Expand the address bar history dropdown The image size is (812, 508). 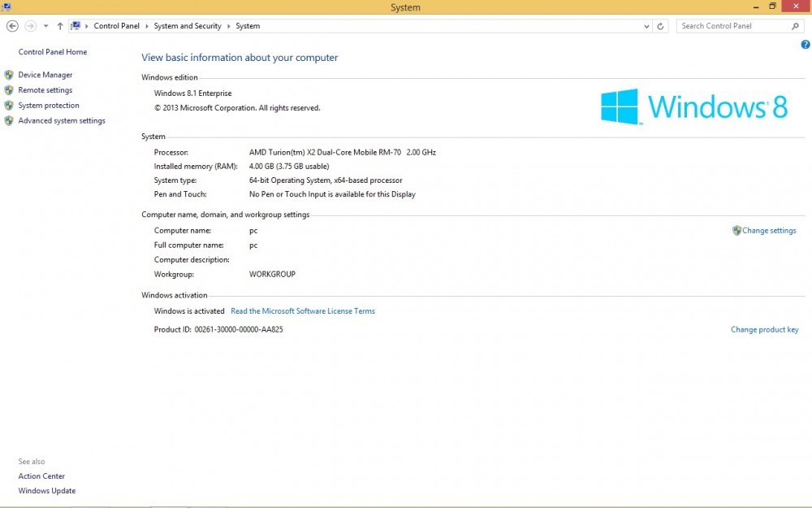646,27
